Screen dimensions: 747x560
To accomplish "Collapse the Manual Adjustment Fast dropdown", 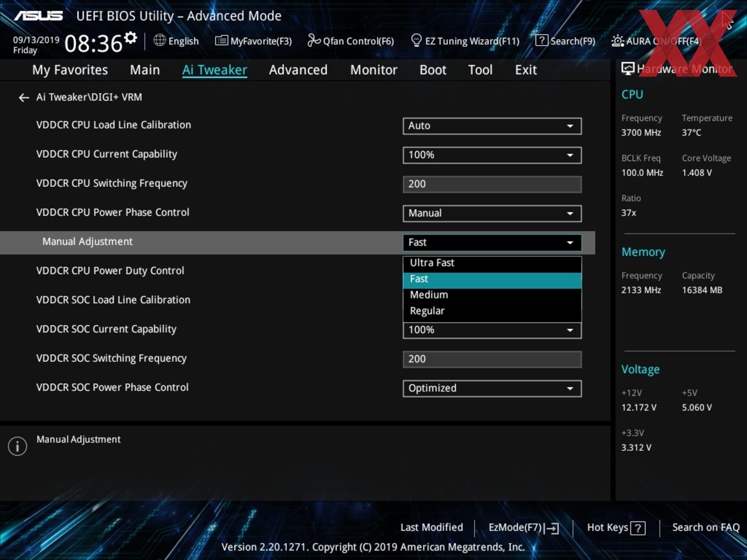I will pos(492,242).
